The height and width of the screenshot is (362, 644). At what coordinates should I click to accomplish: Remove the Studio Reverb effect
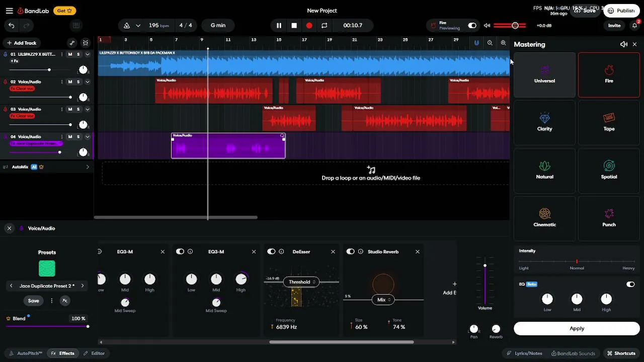[418, 251]
